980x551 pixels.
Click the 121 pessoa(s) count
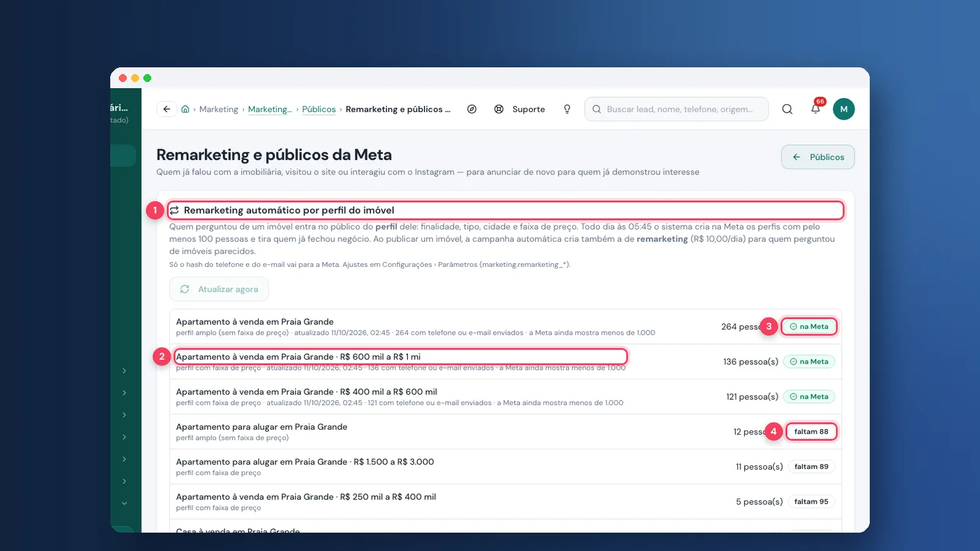point(752,397)
